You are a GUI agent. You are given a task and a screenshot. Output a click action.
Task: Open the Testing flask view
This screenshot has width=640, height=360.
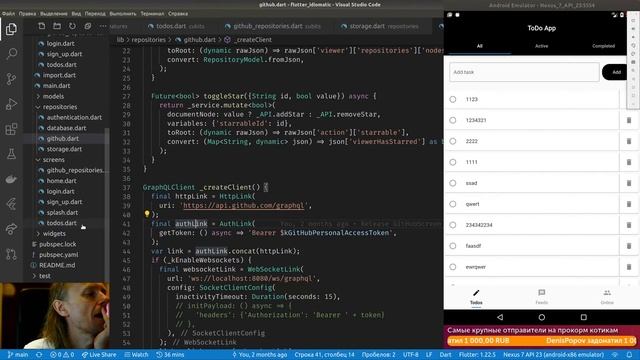pyautogui.click(x=11, y=154)
